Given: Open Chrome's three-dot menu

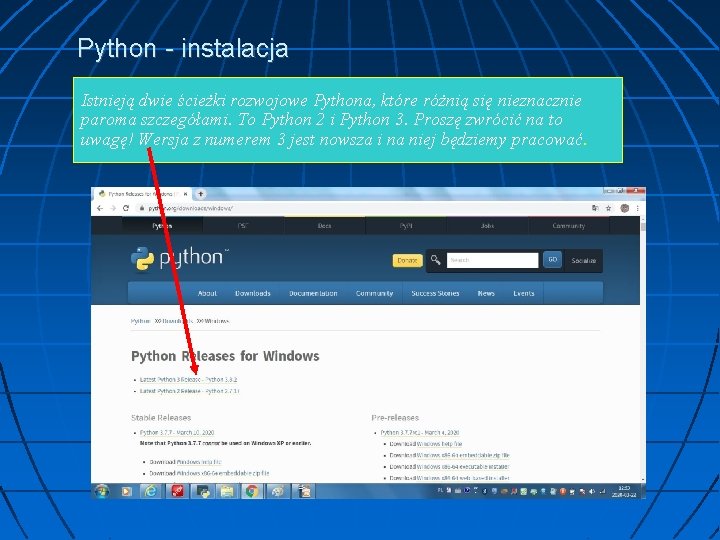Looking at the screenshot, I should click(x=637, y=208).
